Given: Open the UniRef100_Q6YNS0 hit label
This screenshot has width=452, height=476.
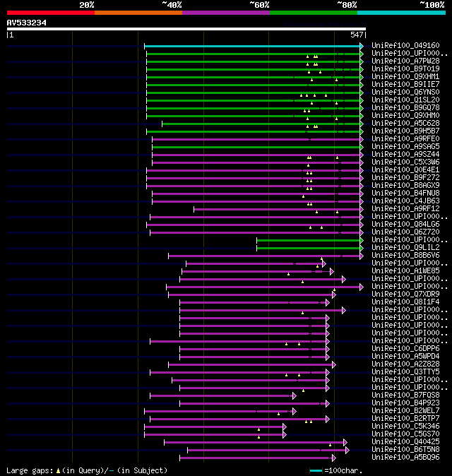Looking at the screenshot, I should [x=405, y=92].
